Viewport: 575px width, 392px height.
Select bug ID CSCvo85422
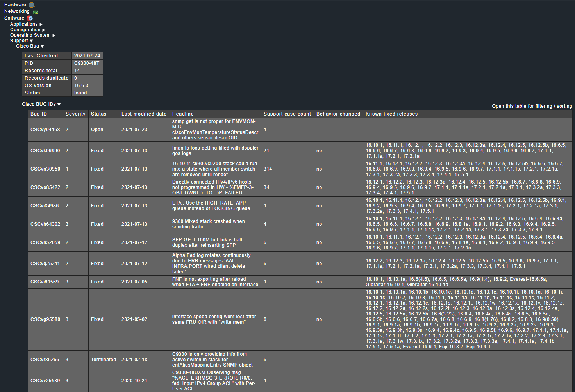pyautogui.click(x=45, y=187)
